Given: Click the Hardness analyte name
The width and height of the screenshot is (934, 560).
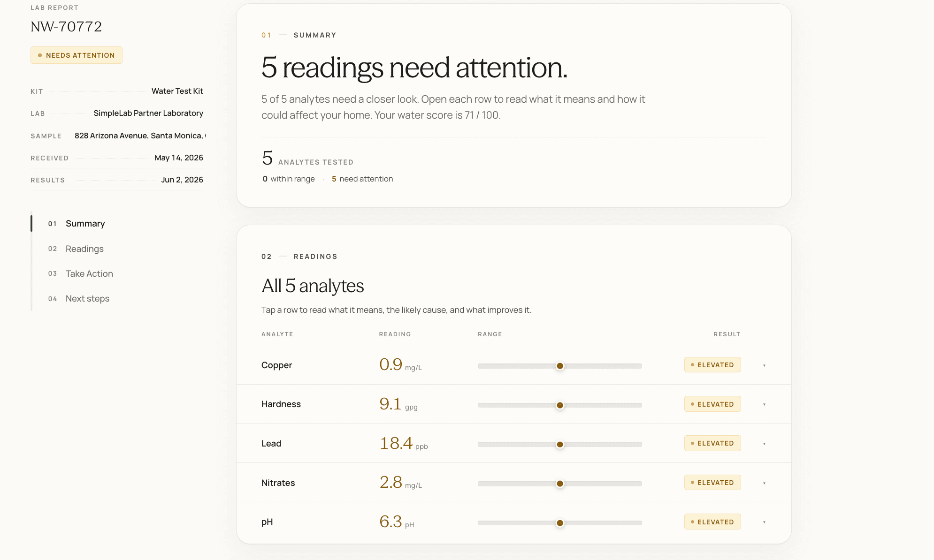Looking at the screenshot, I should 281,404.
